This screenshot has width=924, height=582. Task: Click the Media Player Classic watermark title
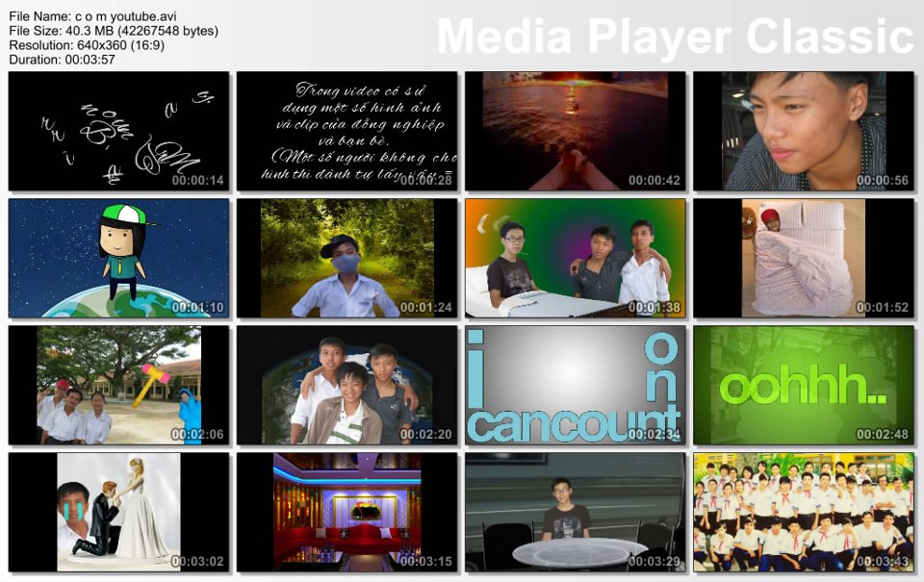pos(674,37)
